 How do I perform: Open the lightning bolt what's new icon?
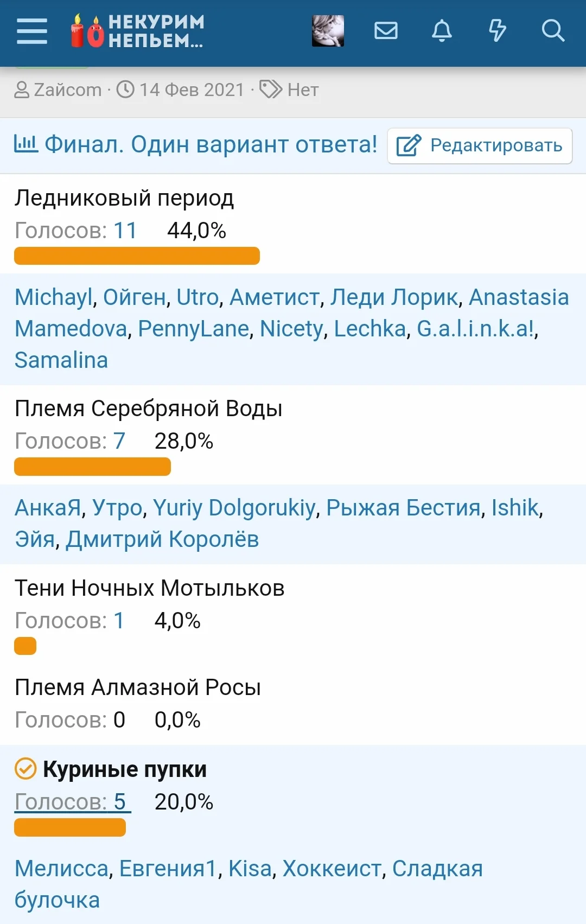[x=497, y=31]
